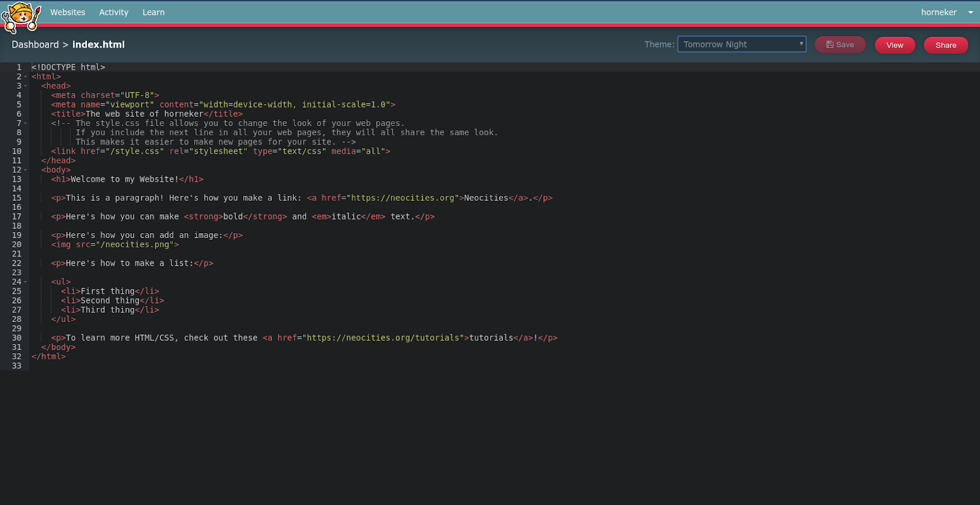Click the 'Second thing' list item line
The image size is (980, 505).
tap(113, 301)
